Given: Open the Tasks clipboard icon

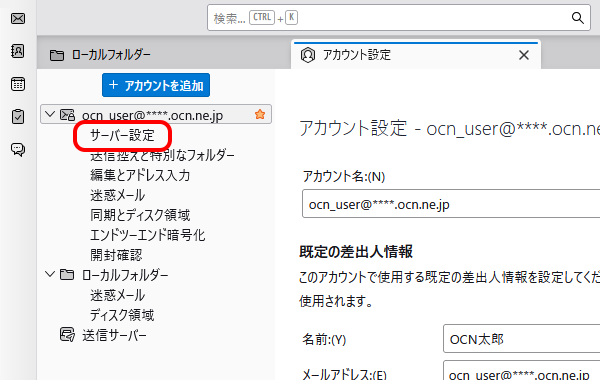Looking at the screenshot, I should (x=18, y=116).
